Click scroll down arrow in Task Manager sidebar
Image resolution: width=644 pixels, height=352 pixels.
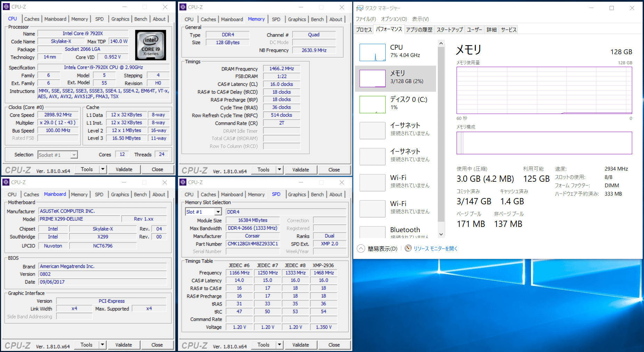(x=441, y=234)
